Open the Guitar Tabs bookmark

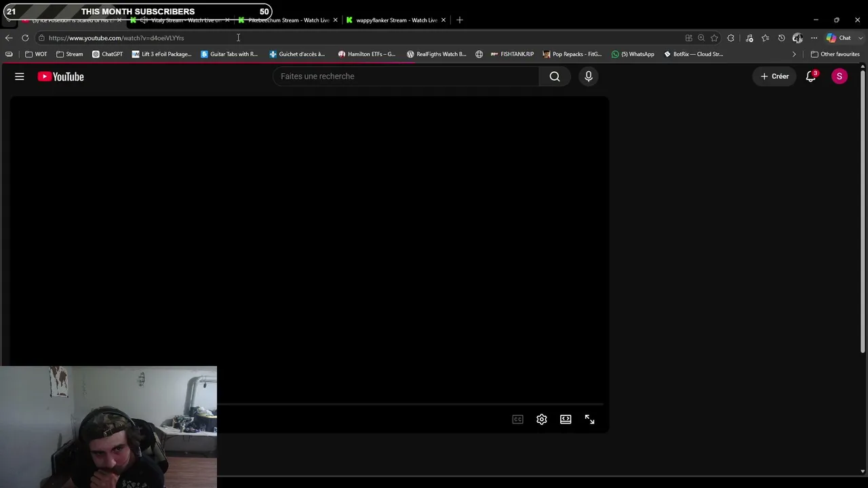pos(229,54)
